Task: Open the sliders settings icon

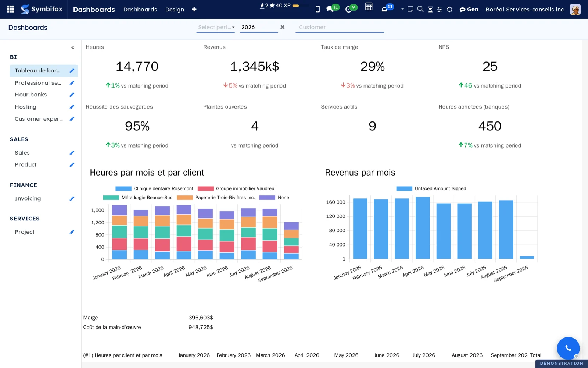Action: (x=440, y=10)
